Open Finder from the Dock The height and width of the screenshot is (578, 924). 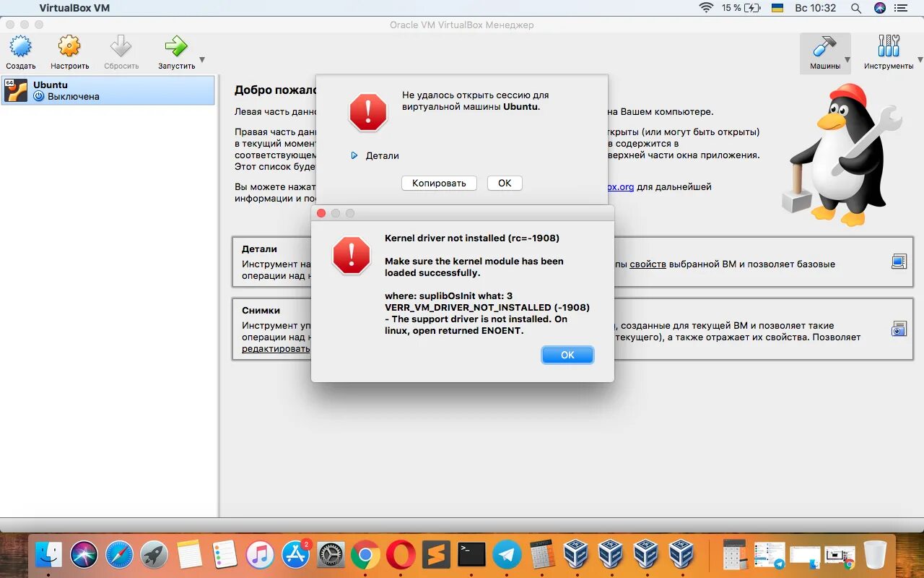(49, 554)
